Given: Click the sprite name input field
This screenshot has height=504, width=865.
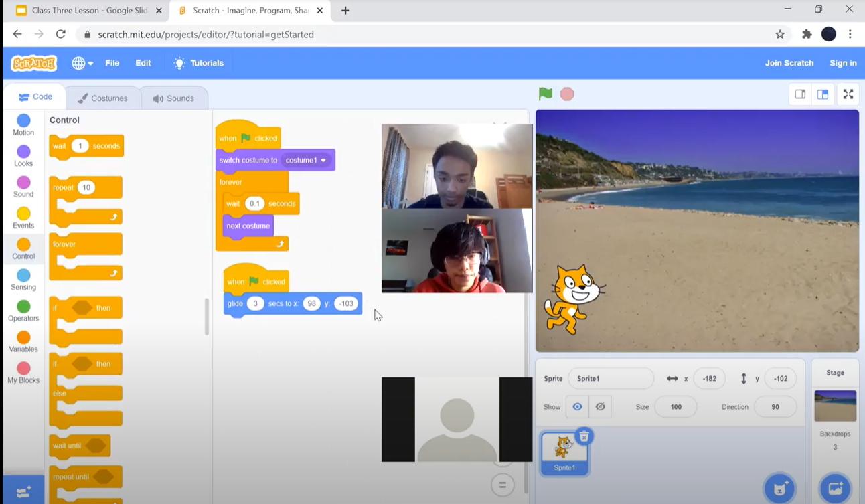Looking at the screenshot, I should point(610,379).
